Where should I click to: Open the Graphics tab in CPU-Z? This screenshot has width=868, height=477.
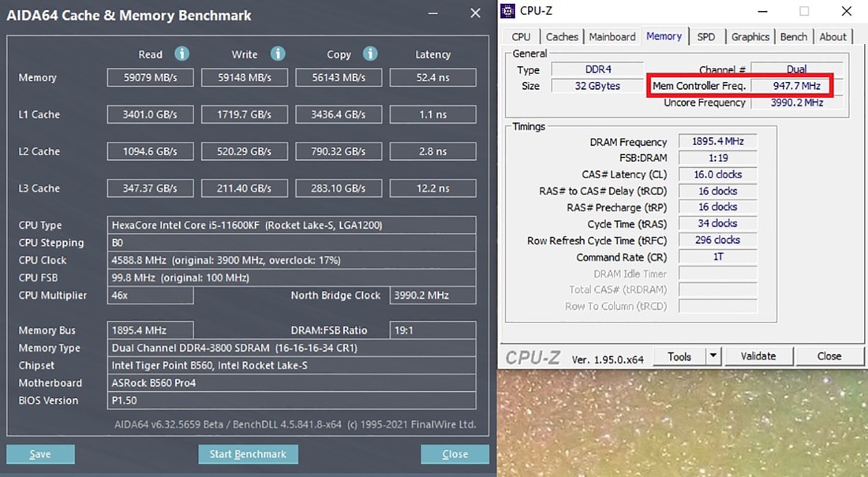750,36
